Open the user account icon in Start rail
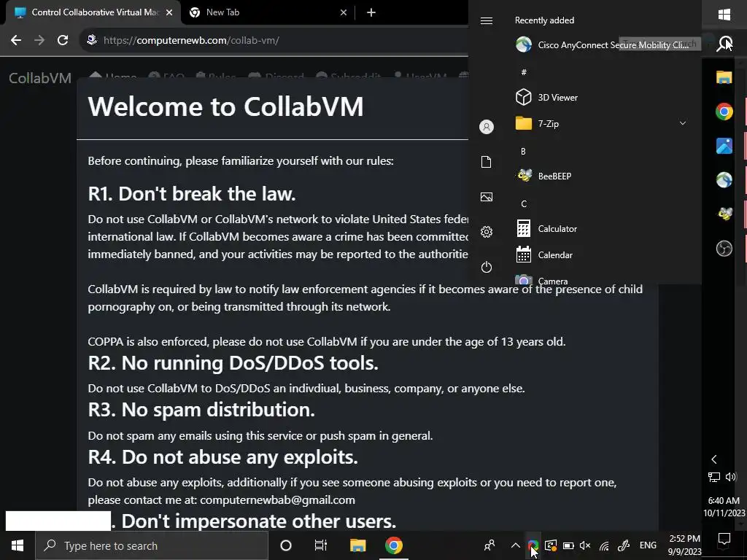 tap(487, 127)
